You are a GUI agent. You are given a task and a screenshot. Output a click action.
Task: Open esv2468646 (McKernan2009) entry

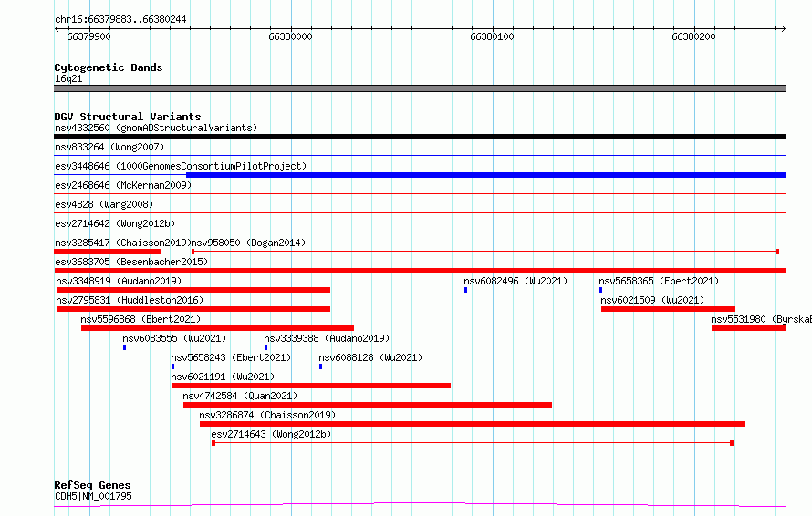[x=123, y=185]
